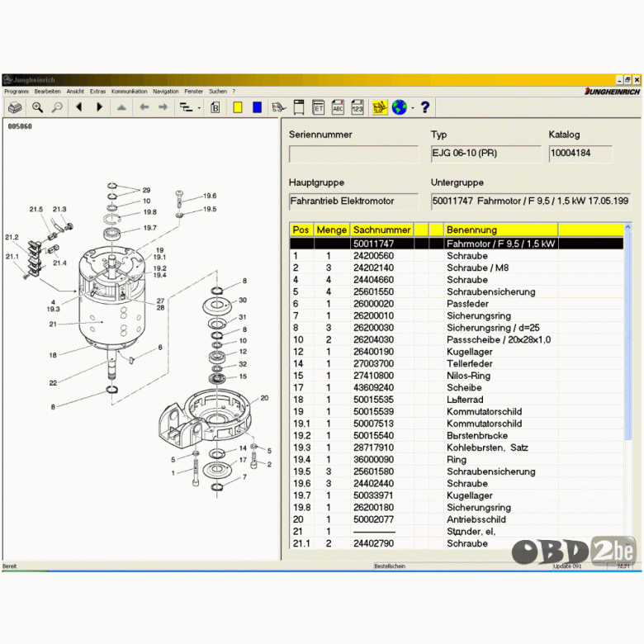644x644 pixels.
Task: Open the ET list icon
Action: tap(319, 107)
